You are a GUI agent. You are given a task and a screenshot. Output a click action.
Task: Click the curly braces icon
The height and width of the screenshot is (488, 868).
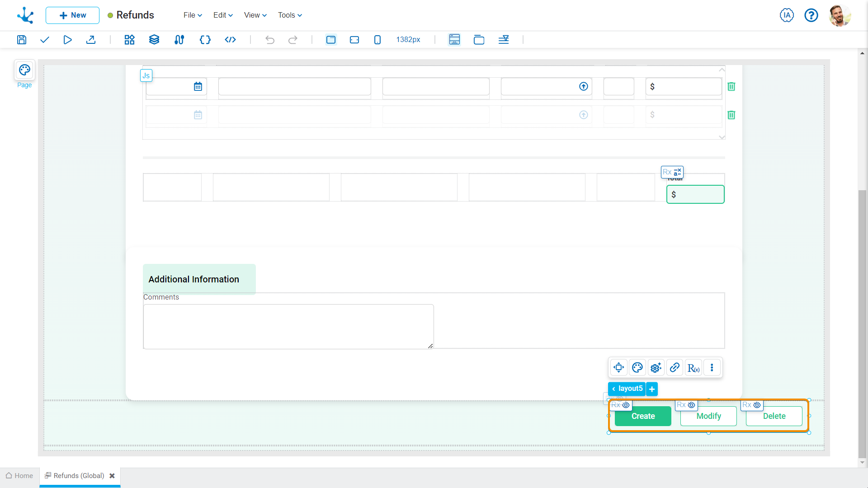tap(205, 40)
